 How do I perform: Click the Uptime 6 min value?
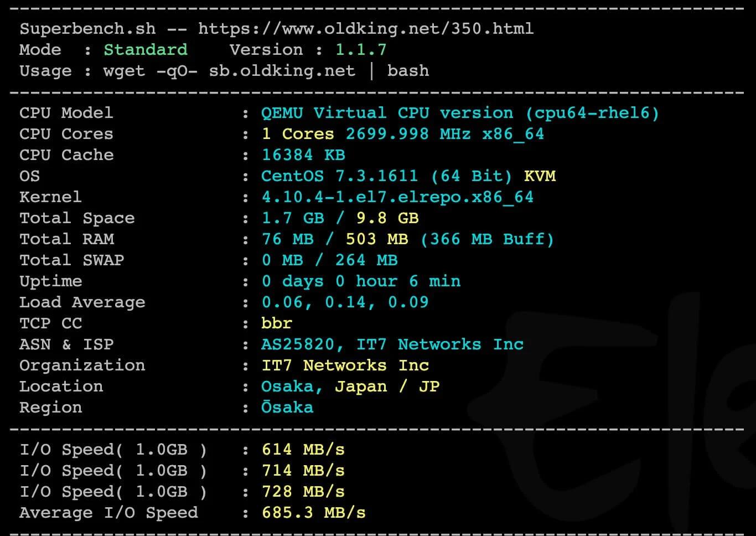[x=435, y=281]
